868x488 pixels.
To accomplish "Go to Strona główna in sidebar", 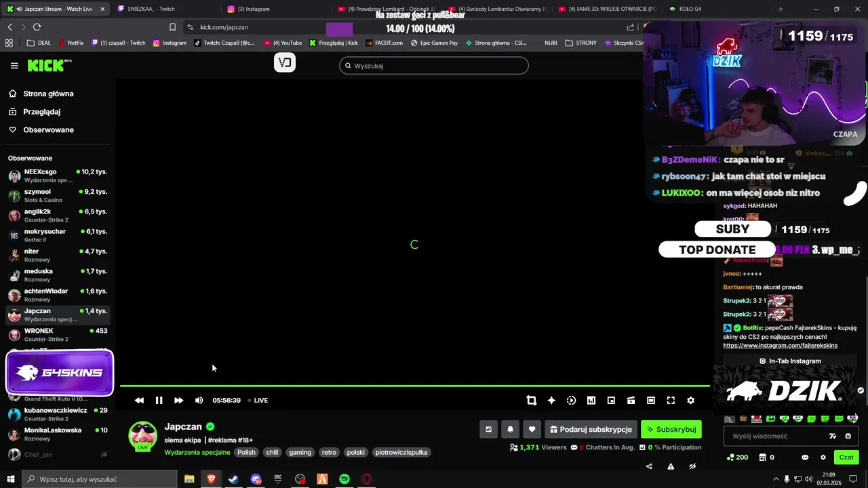I will coord(48,94).
